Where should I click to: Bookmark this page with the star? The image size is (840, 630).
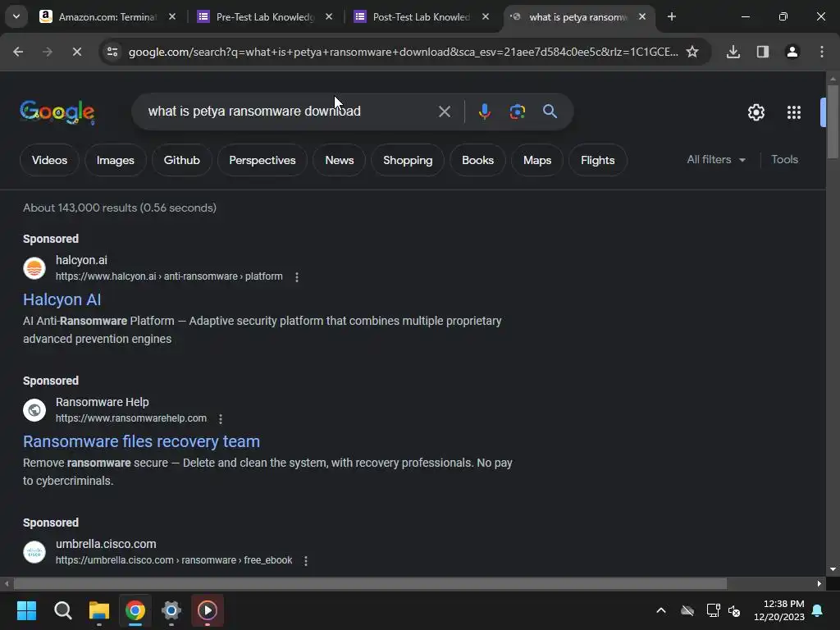(x=692, y=52)
